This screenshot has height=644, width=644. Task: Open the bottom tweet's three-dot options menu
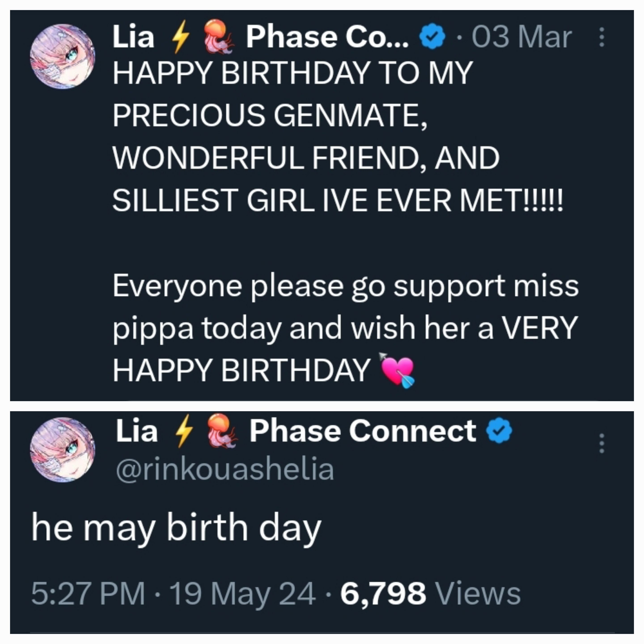pyautogui.click(x=602, y=443)
